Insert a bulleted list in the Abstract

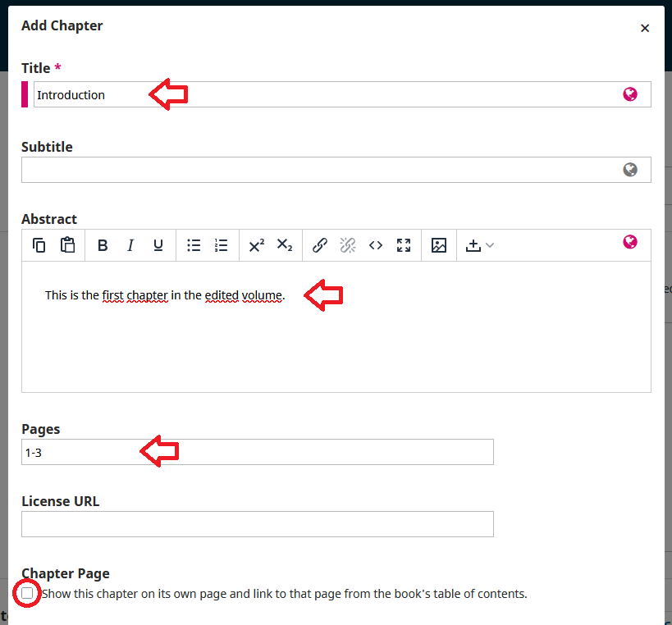(x=194, y=244)
